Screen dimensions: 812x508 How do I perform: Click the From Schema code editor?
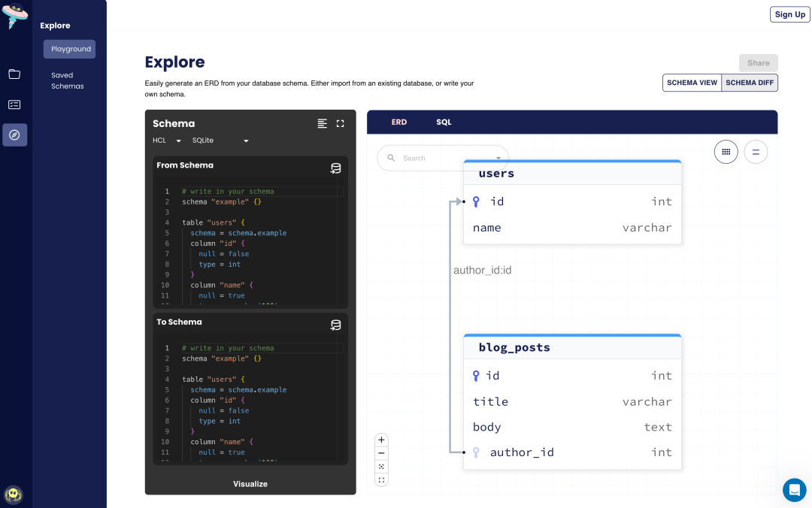pos(250,242)
